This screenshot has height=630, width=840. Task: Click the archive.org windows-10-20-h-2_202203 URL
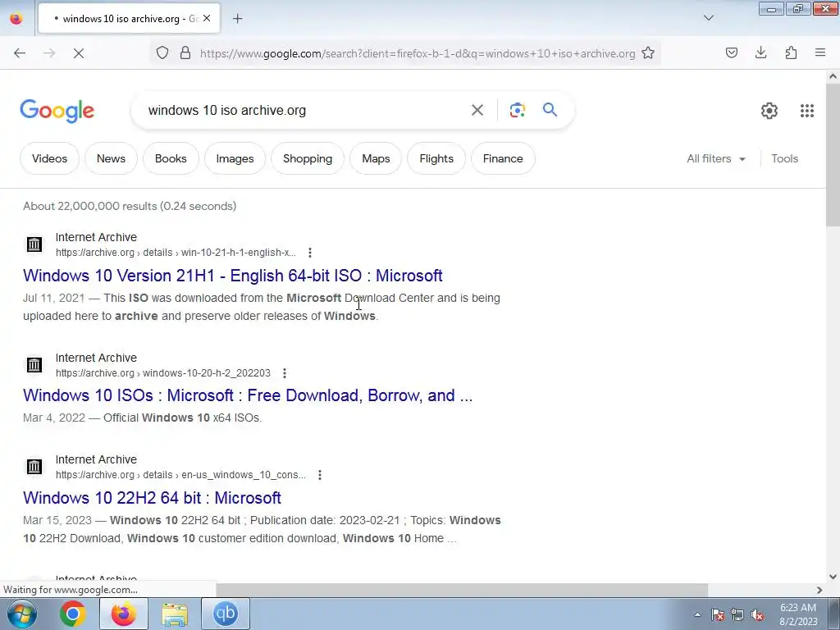tap(163, 373)
